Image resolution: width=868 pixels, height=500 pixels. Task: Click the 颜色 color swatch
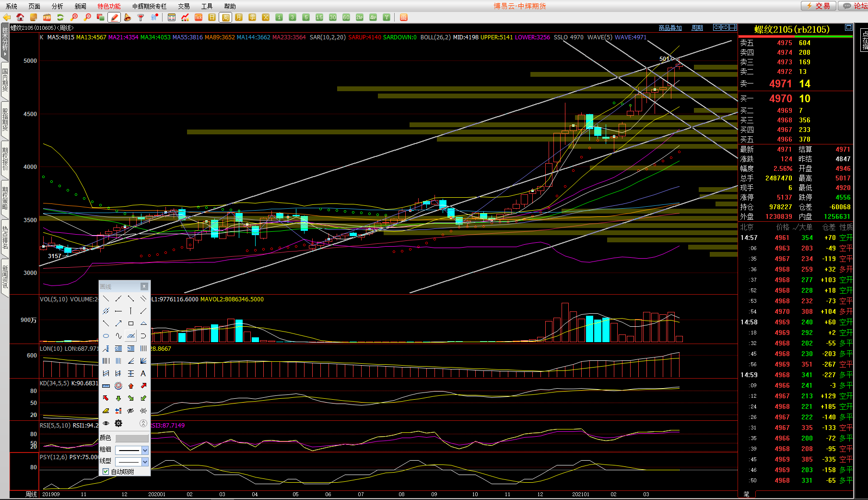132,438
